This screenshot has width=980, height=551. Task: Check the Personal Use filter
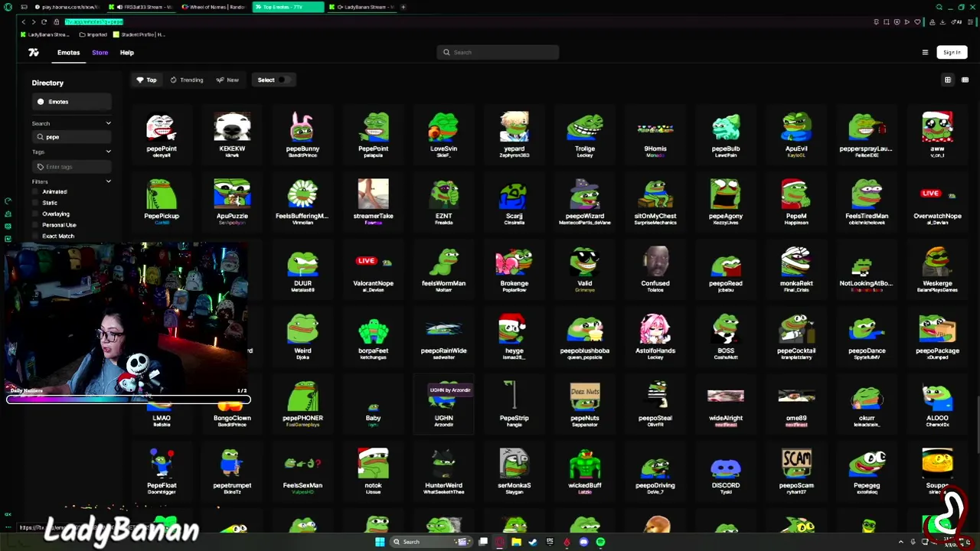click(35, 225)
